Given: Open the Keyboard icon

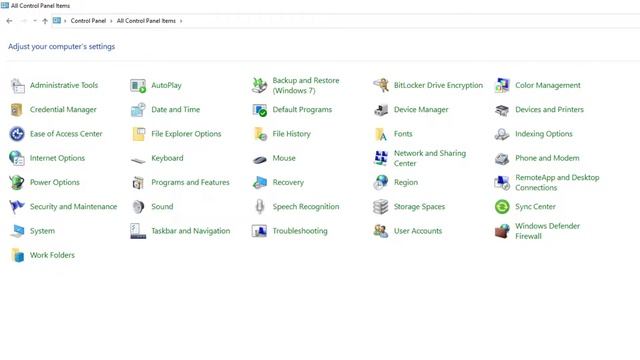Looking at the screenshot, I should [138, 160].
